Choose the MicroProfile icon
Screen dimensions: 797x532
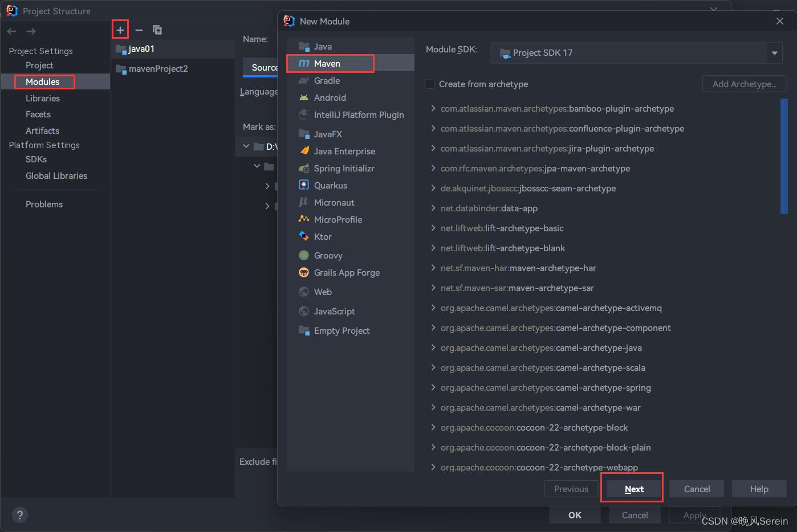(304, 219)
